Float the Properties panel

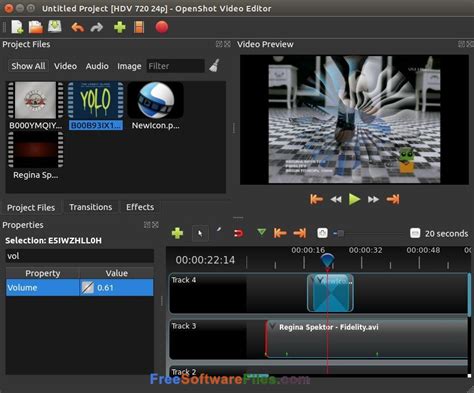[x=147, y=225]
